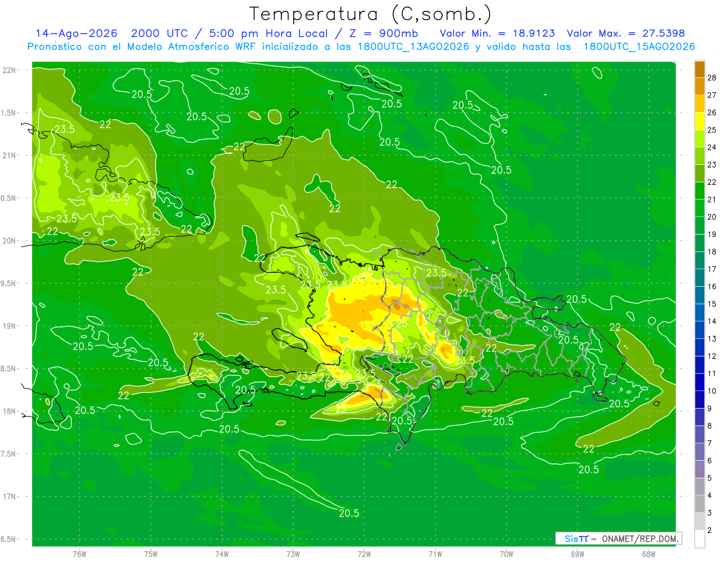
Task: Pick the dark orange swatch above legend 28
Action: pyautogui.click(x=699, y=69)
